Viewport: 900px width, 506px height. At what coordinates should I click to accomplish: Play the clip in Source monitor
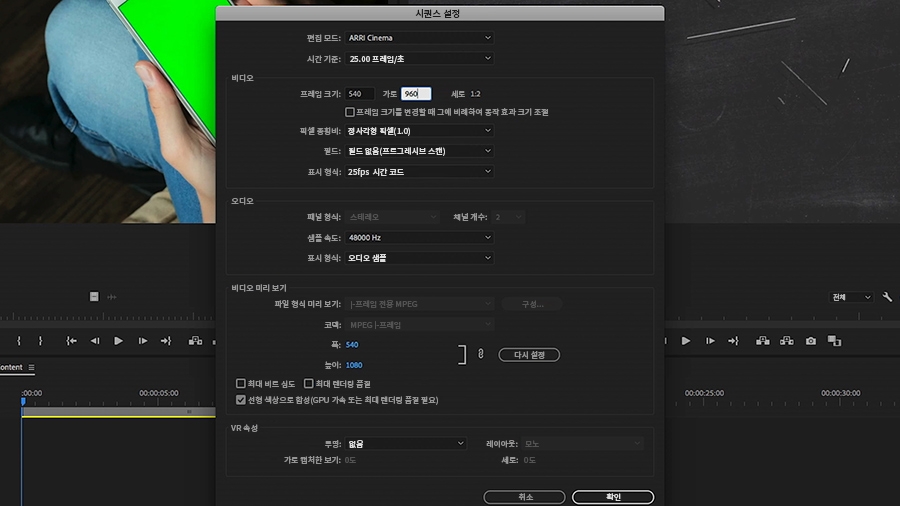click(118, 341)
